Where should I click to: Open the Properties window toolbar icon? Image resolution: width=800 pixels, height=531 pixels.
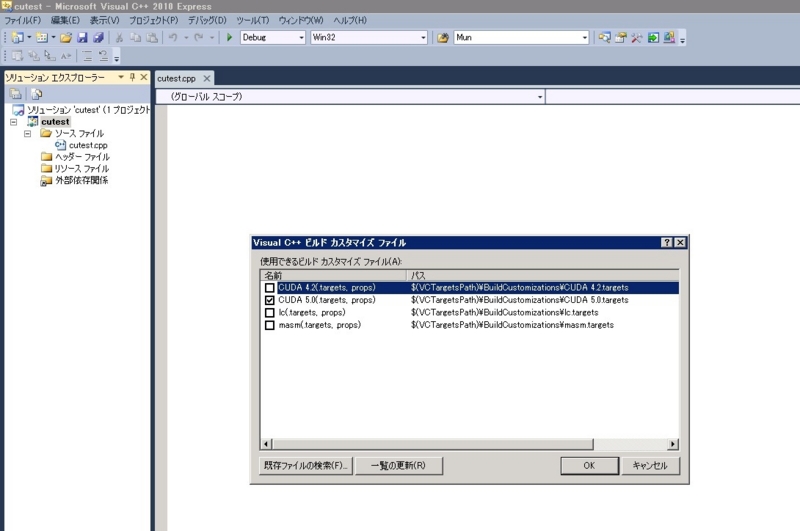click(620, 37)
